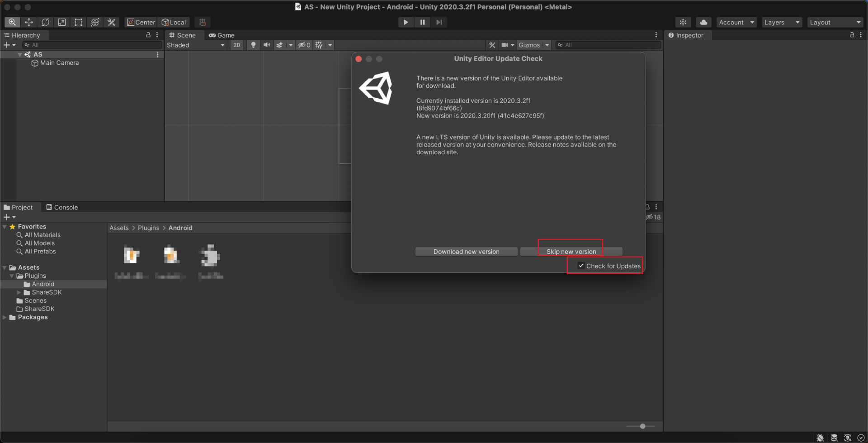Click Skip new version button

(x=571, y=252)
